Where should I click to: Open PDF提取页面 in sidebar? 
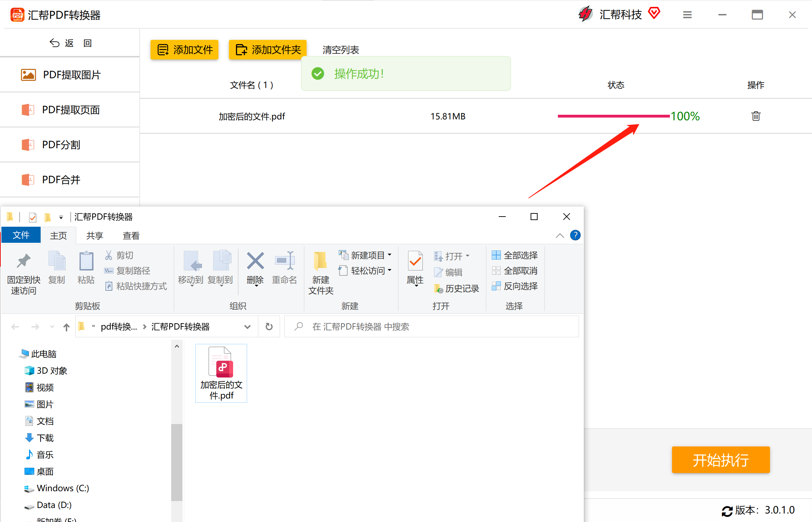(x=70, y=110)
